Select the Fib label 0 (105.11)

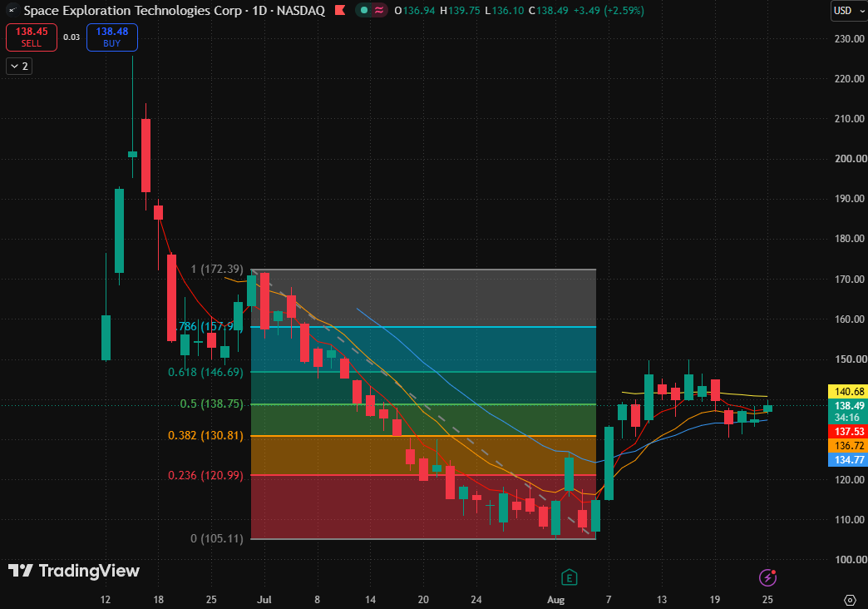[217, 538]
